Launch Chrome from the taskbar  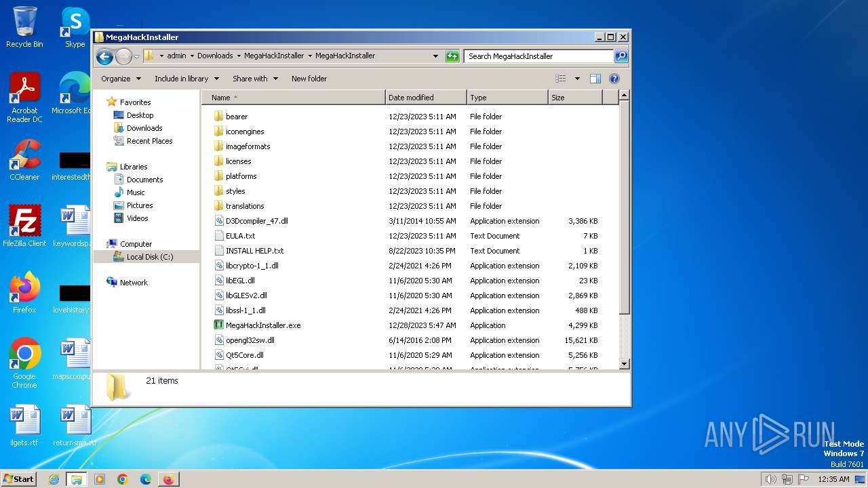coord(123,479)
